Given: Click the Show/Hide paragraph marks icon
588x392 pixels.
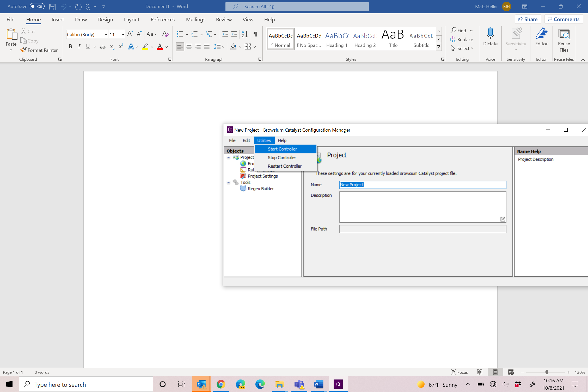Looking at the screenshot, I should [255, 34].
